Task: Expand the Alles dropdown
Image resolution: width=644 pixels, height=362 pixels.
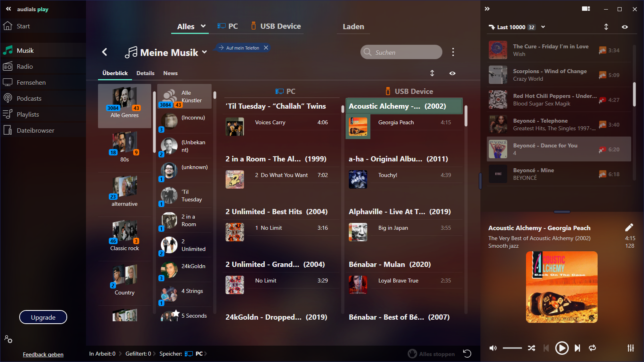Action: (203, 26)
